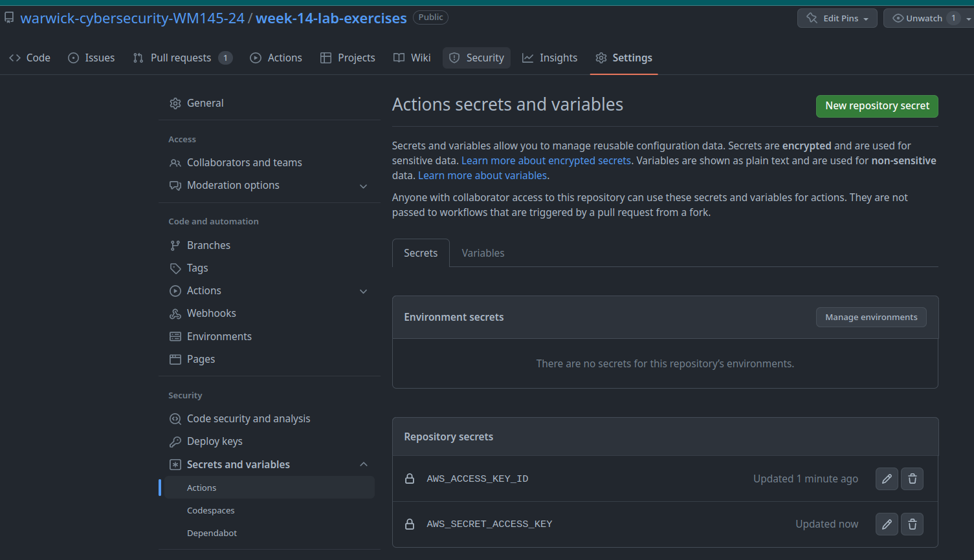The width and height of the screenshot is (974, 560).
Task: Click the General gear icon in sidebar
Action: [175, 103]
